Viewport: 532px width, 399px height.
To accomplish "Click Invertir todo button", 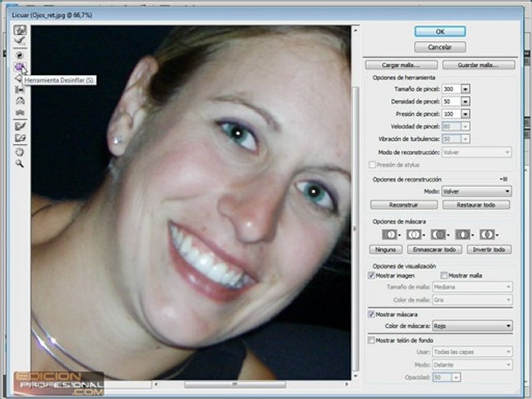I will pyautogui.click(x=489, y=250).
